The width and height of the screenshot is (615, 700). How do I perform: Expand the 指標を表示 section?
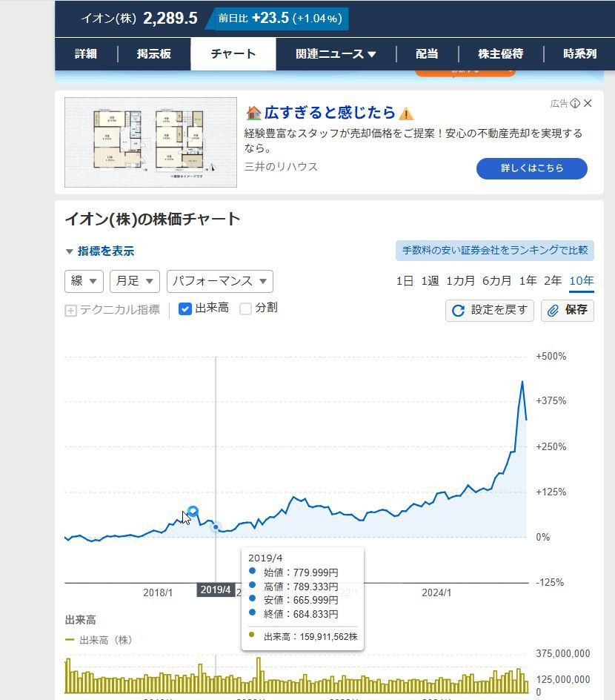[99, 251]
